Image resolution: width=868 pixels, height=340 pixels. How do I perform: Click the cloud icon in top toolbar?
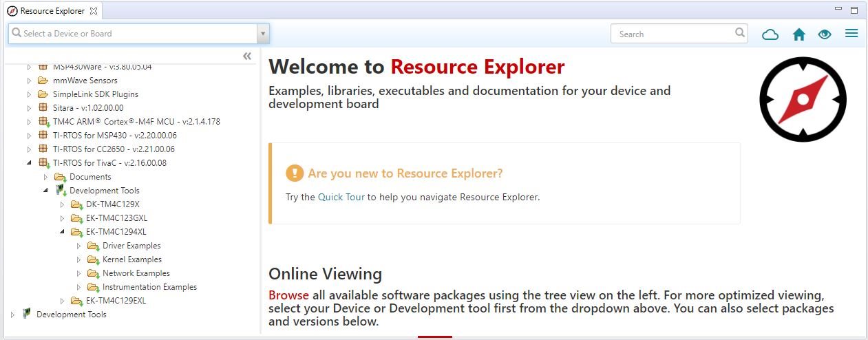point(770,34)
